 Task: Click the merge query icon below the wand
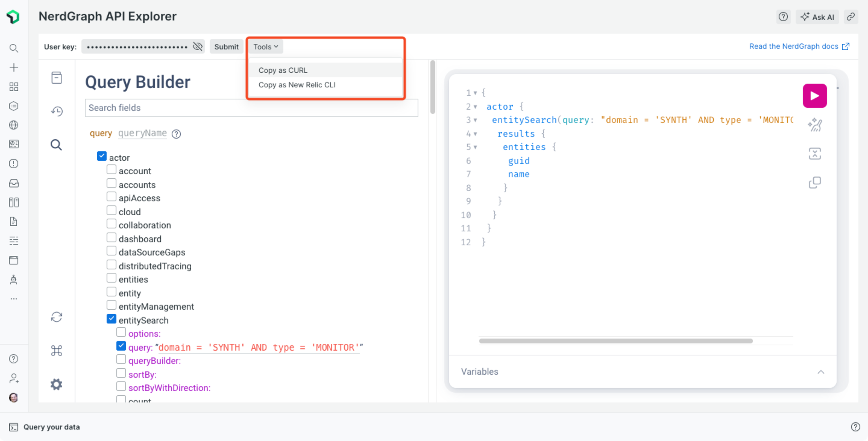point(815,153)
